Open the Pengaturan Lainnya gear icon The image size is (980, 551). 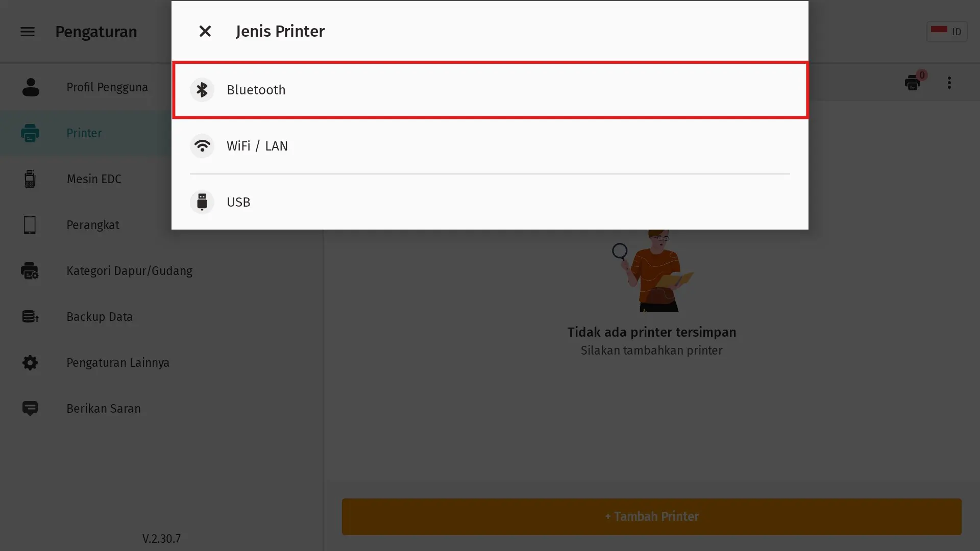pos(30,362)
